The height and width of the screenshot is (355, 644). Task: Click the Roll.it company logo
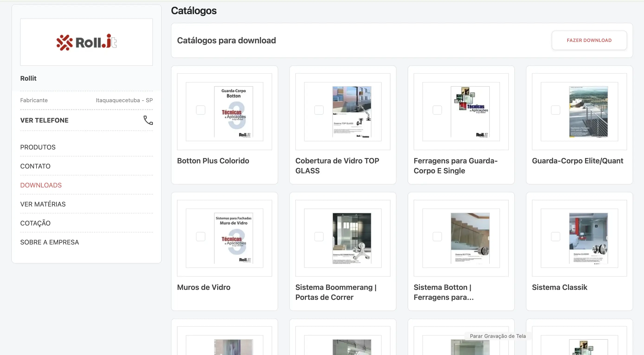click(x=87, y=42)
